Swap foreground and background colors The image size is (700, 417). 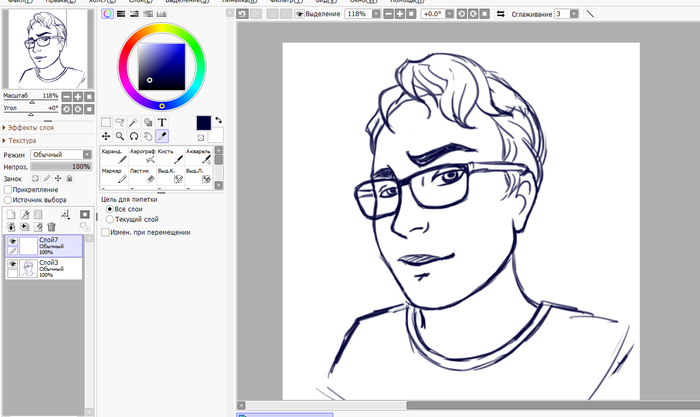[218, 121]
